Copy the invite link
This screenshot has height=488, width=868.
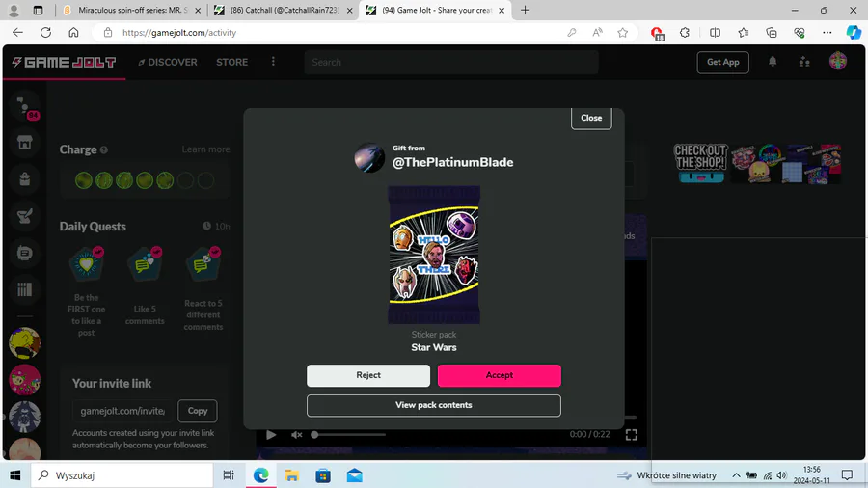[x=197, y=411]
